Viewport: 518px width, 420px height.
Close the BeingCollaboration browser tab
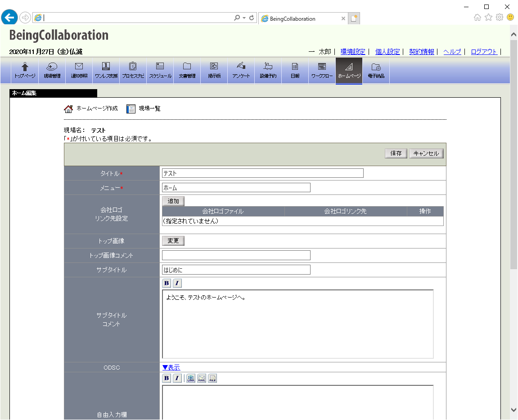pyautogui.click(x=343, y=18)
